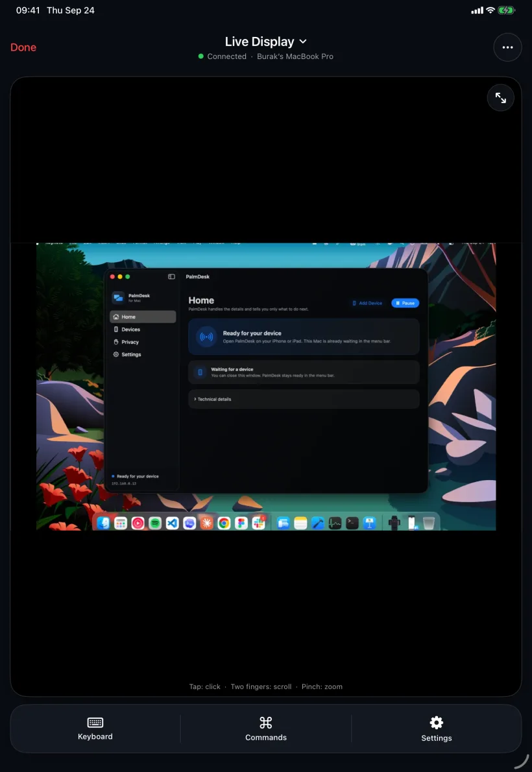Screen dimensions: 532x772
Task: Click the Ready for your device card
Action: click(x=304, y=337)
